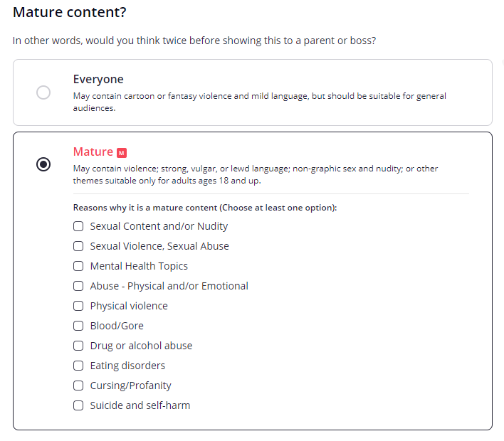Check Abuse - Physical and/or Emotional option
Viewport: 504px width, 441px height.
pos(78,286)
